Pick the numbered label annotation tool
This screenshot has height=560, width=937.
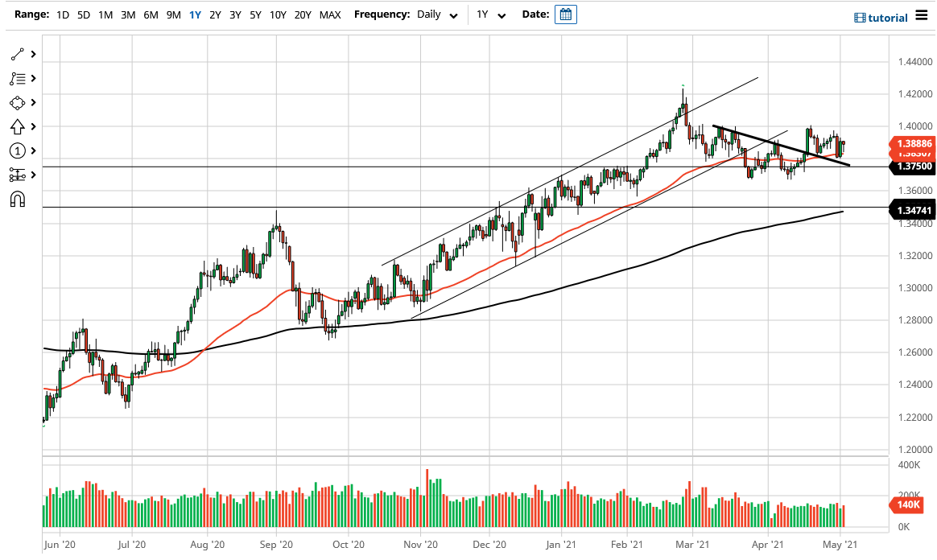pos(18,151)
